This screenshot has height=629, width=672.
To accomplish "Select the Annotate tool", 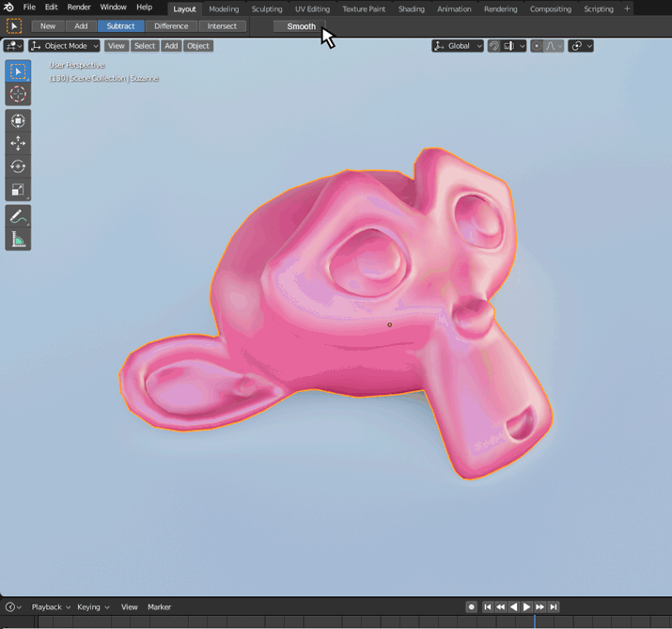I will (x=18, y=216).
